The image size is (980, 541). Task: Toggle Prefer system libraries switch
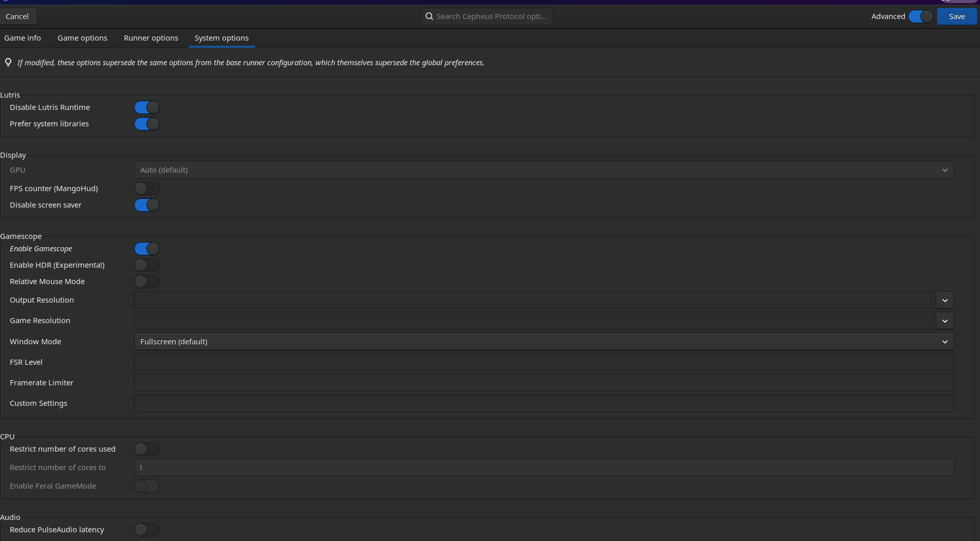coord(147,124)
